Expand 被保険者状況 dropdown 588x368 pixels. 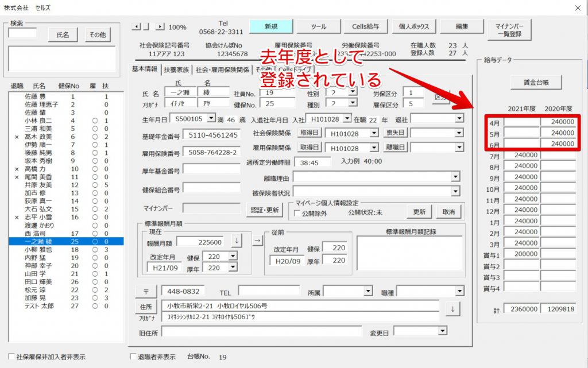point(455,192)
